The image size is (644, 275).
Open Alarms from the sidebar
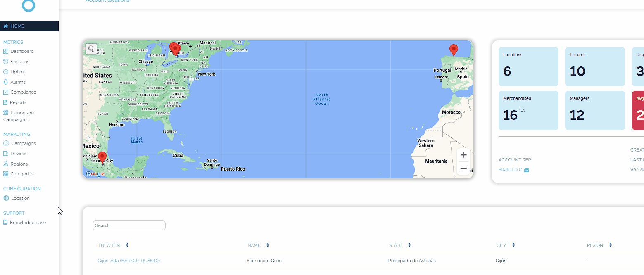click(18, 82)
